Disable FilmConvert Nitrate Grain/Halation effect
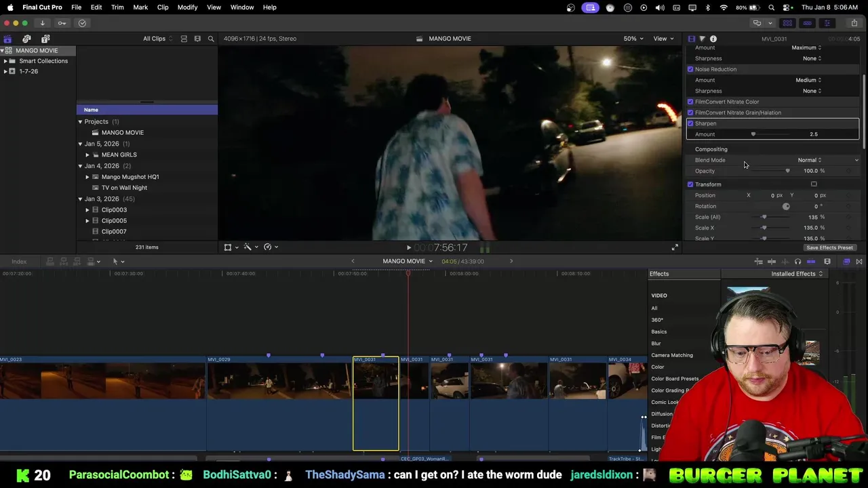The width and height of the screenshot is (868, 488). 690,113
